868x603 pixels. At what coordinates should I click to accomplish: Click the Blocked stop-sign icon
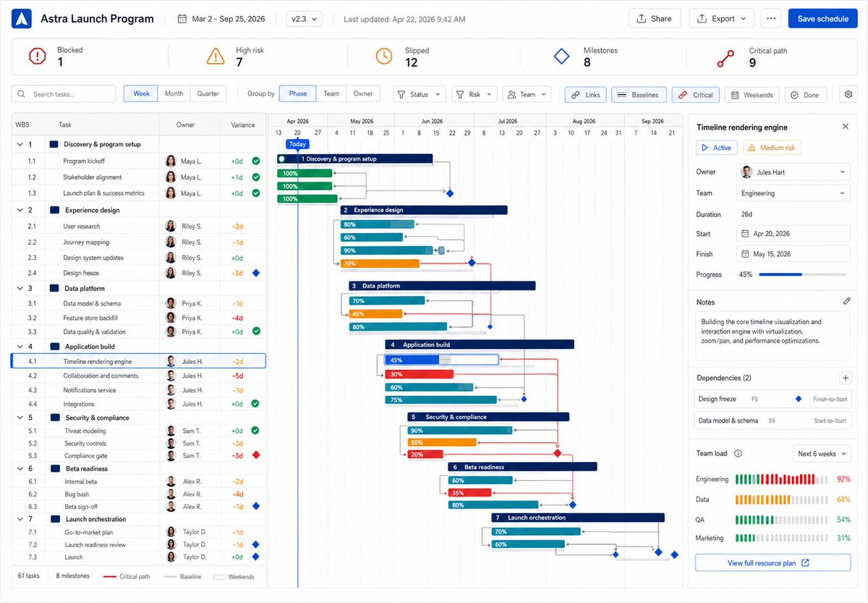(x=37, y=56)
